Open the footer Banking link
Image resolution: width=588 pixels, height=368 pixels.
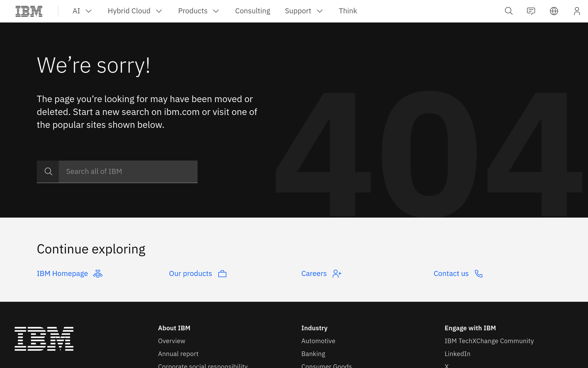click(x=313, y=354)
